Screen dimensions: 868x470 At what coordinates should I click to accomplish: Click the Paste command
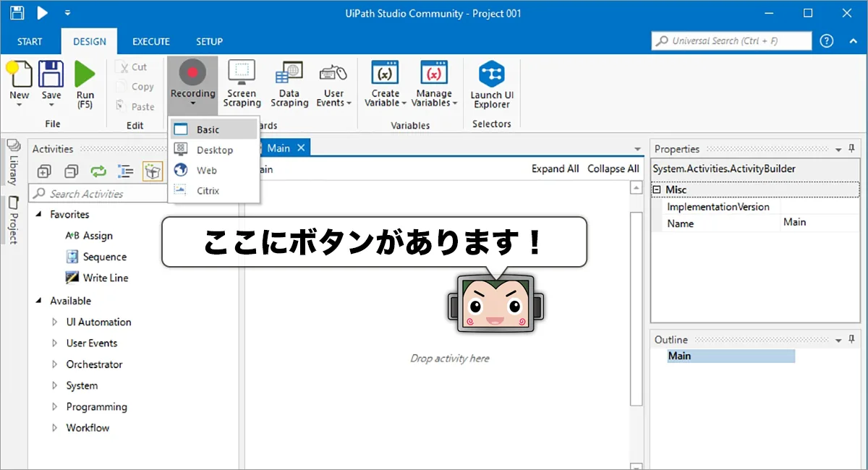click(x=135, y=107)
